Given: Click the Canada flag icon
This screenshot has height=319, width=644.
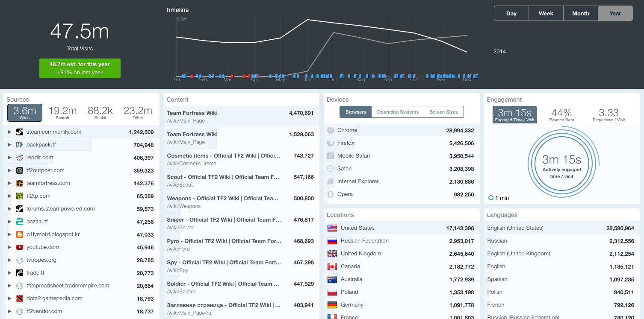Looking at the screenshot, I should click(x=332, y=266).
